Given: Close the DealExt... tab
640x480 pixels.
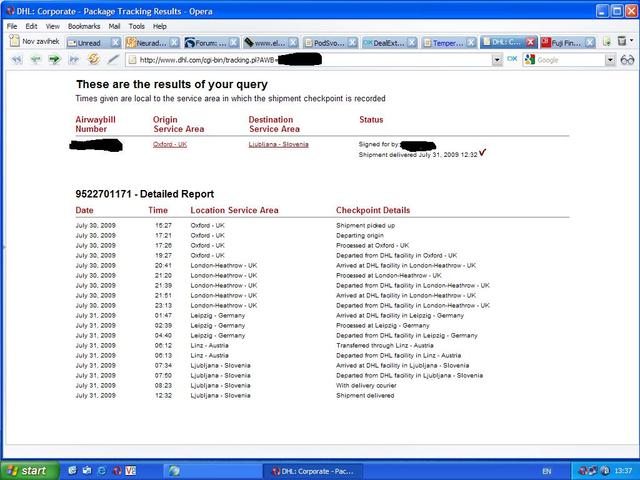Looking at the screenshot, I should 412,42.
